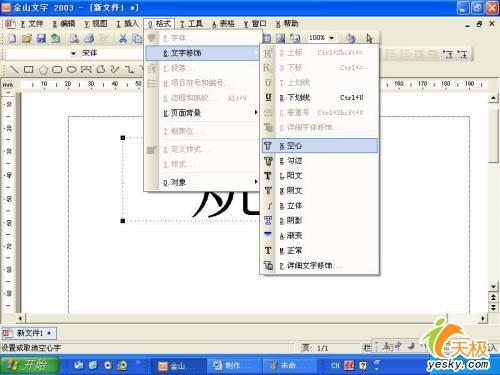The width and height of the screenshot is (500, 375).
Task: Open the 宋体 font name box
Action: 112,53
